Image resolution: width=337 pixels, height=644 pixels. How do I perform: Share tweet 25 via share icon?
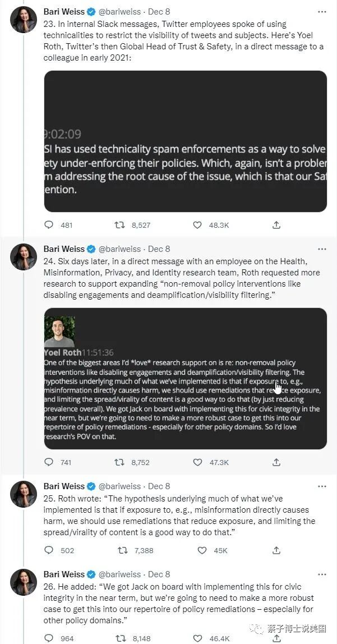(x=276, y=550)
